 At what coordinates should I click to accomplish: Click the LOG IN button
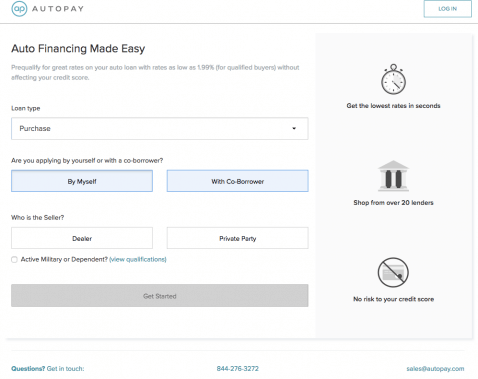coord(447,9)
